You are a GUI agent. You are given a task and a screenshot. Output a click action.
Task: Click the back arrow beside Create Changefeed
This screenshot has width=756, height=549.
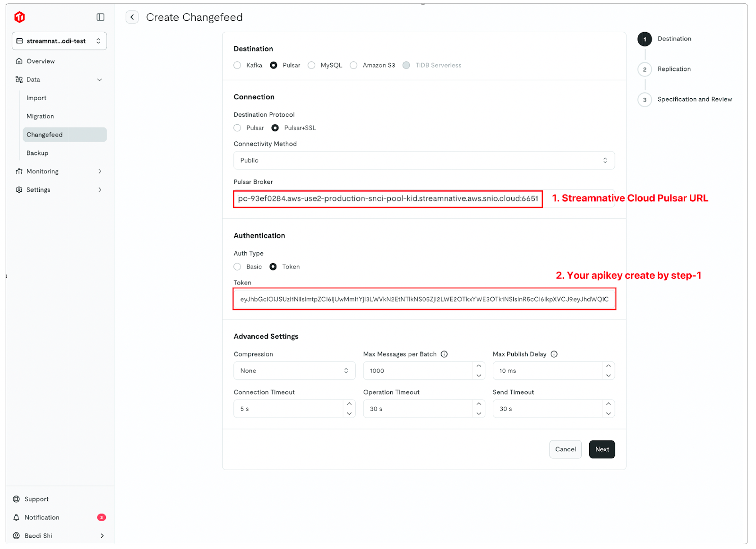[132, 17]
